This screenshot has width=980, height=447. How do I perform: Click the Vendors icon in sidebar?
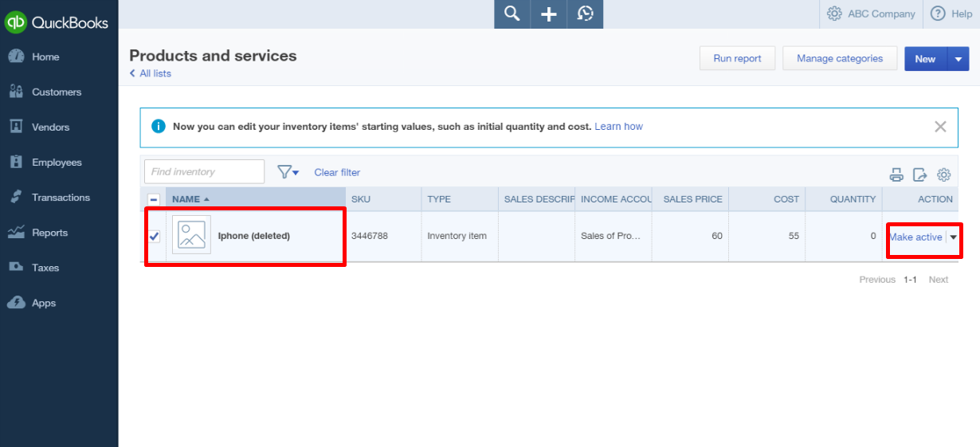(x=16, y=127)
